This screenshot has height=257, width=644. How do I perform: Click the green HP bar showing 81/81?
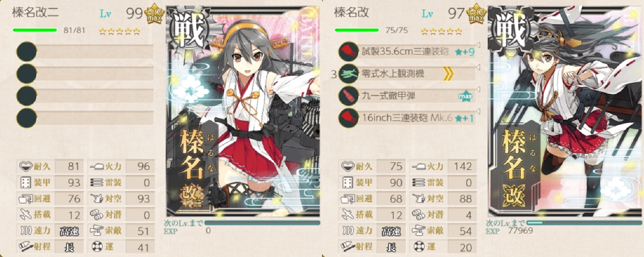(35, 30)
